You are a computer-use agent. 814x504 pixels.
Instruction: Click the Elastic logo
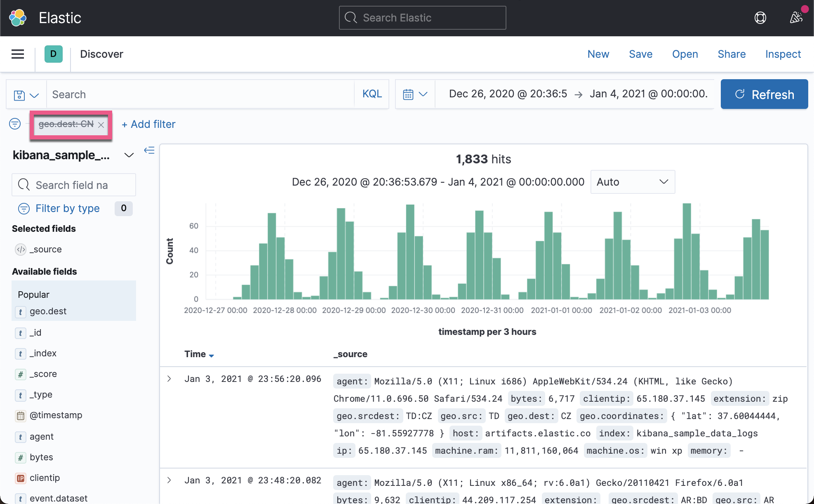(x=18, y=18)
